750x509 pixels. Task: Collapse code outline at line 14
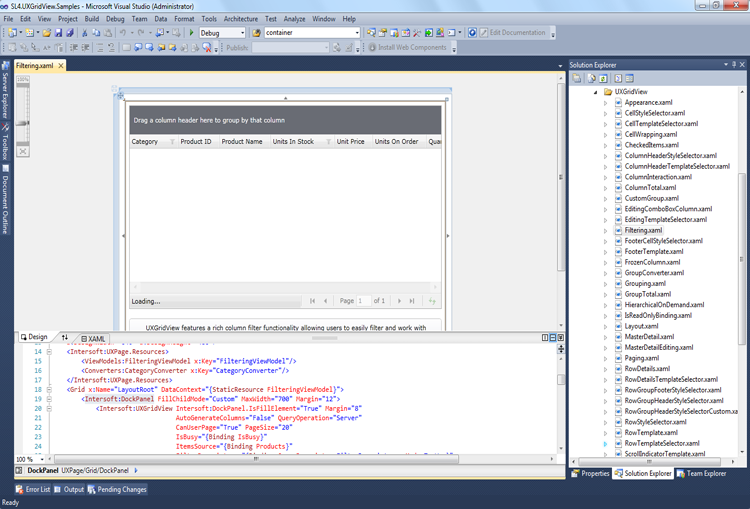click(x=49, y=352)
